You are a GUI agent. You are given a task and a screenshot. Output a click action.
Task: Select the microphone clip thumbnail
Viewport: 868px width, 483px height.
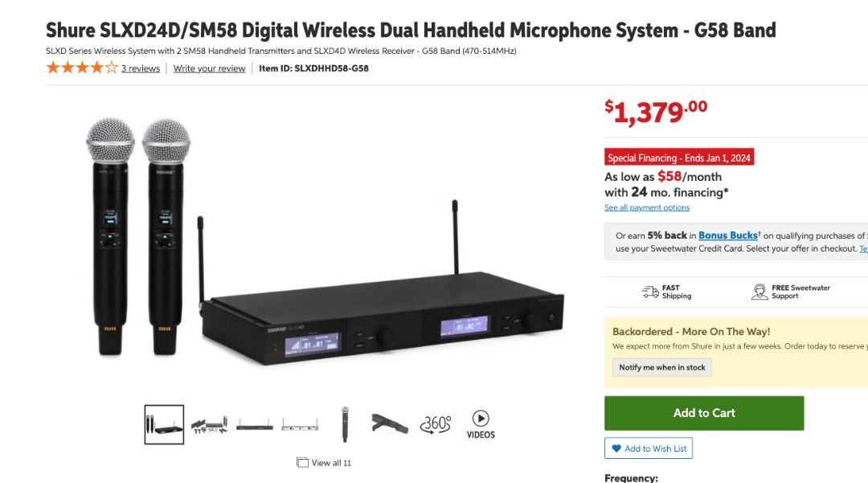[389, 424]
